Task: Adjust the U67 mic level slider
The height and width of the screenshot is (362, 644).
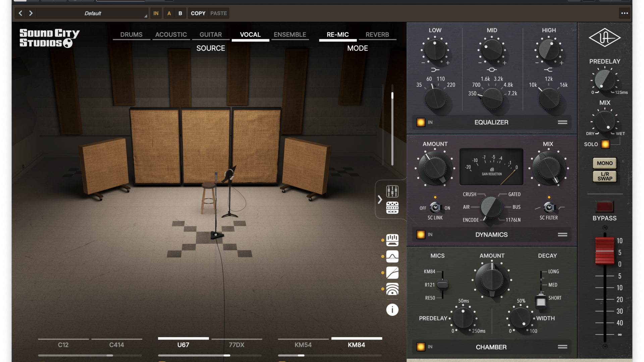Action: click(x=210, y=355)
